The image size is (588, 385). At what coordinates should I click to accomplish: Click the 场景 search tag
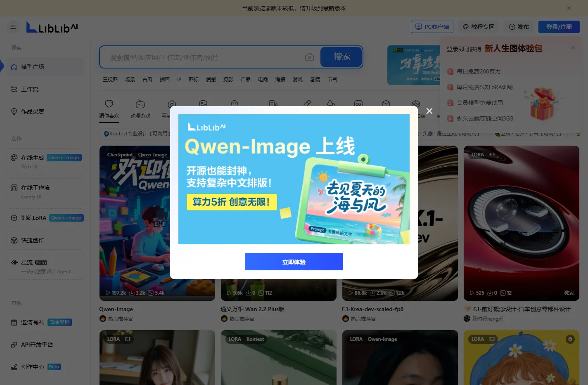(130, 80)
